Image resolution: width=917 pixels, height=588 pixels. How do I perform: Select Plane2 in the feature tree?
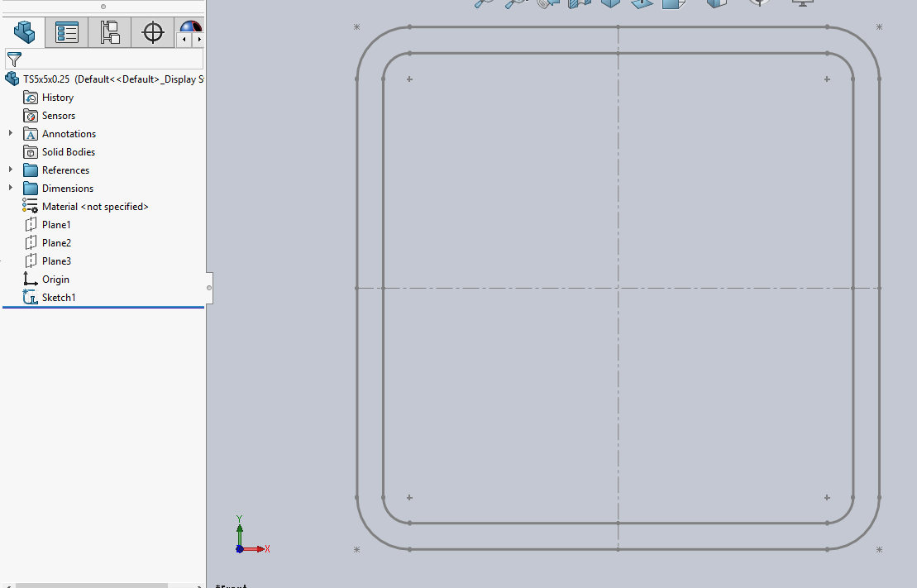tap(47, 242)
